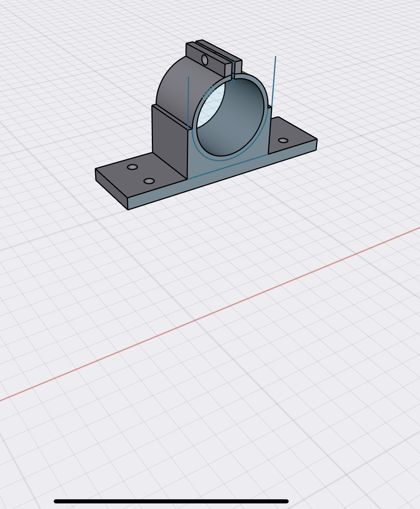Select the mounting hole on right flange

point(283,141)
